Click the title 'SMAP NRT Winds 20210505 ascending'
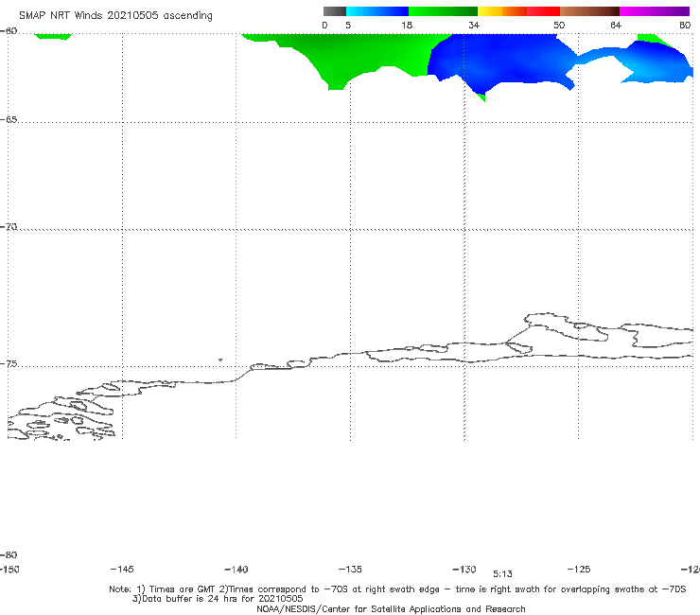700x615 pixels. pos(115,15)
